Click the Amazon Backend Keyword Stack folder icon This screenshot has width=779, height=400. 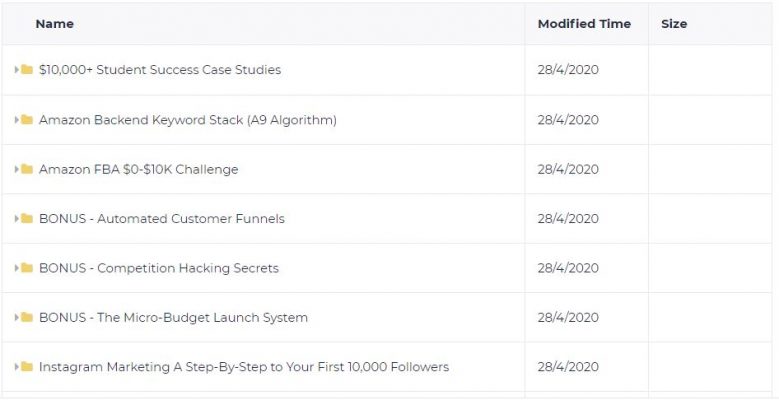coord(27,120)
